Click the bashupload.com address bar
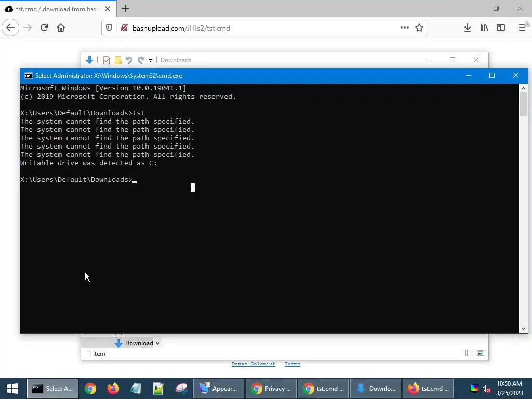 point(264,28)
